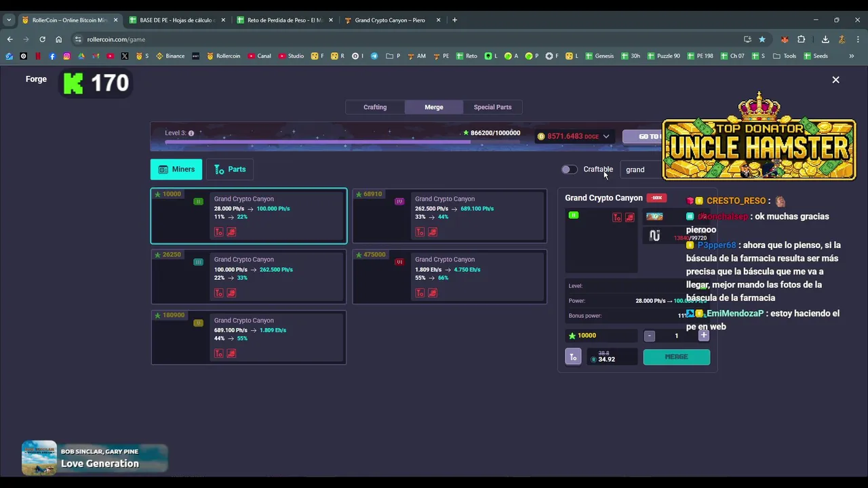Open the Puzzle 90 bookmark
The height and width of the screenshot is (488, 868).
click(663, 56)
